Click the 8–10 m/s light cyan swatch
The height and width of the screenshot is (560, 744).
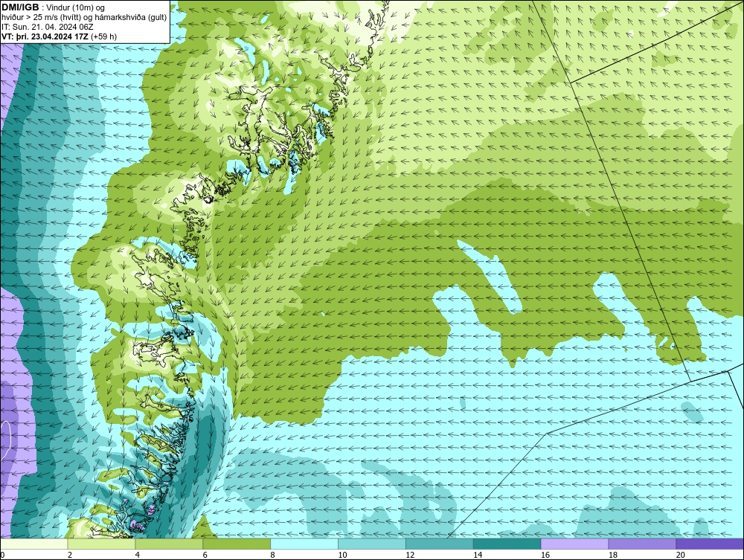pos(304,544)
